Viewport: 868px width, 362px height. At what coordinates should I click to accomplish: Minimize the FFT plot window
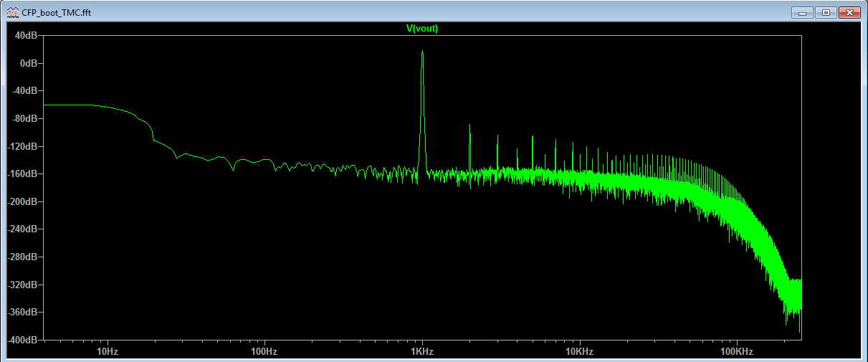(802, 13)
